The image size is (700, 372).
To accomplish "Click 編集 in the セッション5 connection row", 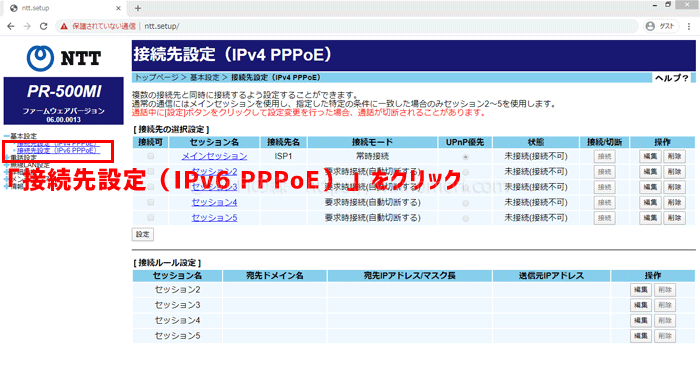I will click(x=650, y=218).
